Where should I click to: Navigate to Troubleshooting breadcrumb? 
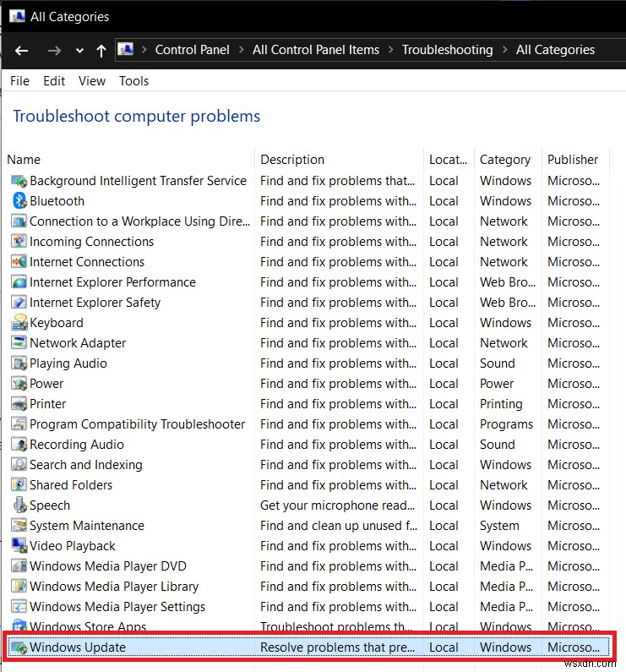click(448, 50)
